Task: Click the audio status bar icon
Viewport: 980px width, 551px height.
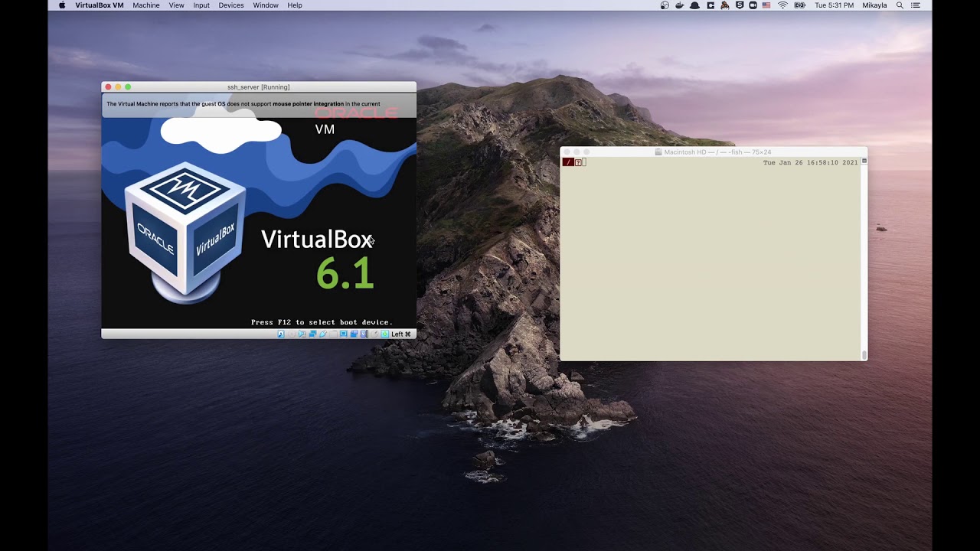Action: (x=302, y=334)
